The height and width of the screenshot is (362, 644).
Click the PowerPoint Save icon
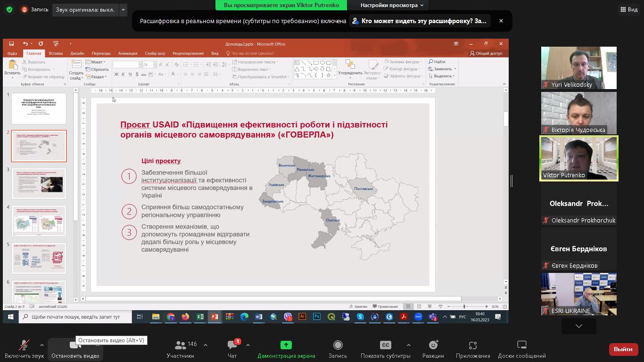coord(11,44)
